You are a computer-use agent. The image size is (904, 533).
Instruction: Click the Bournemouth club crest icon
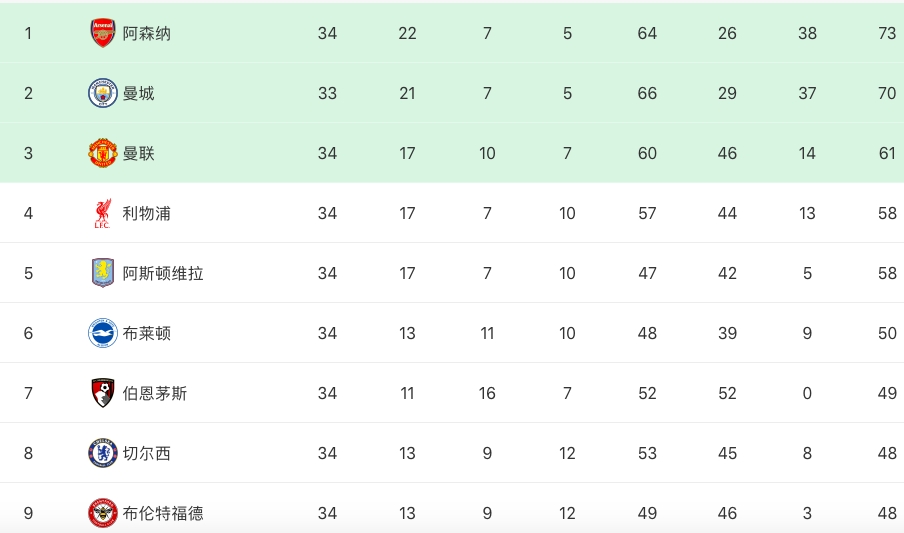click(x=103, y=393)
